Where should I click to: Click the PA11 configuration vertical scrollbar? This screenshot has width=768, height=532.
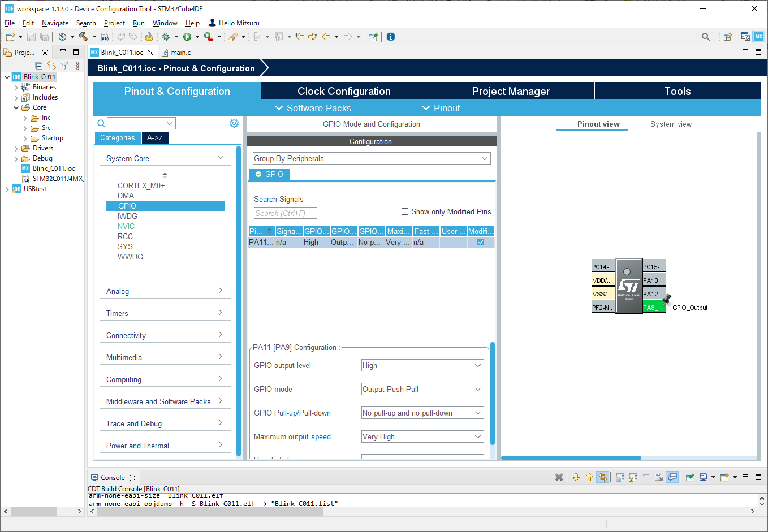pyautogui.click(x=493, y=393)
